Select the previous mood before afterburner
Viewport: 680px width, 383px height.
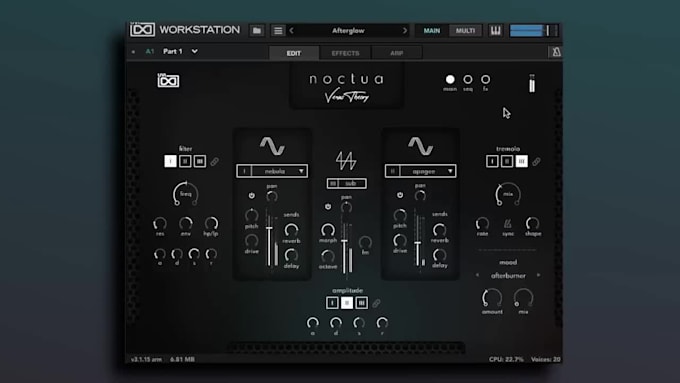[477, 275]
